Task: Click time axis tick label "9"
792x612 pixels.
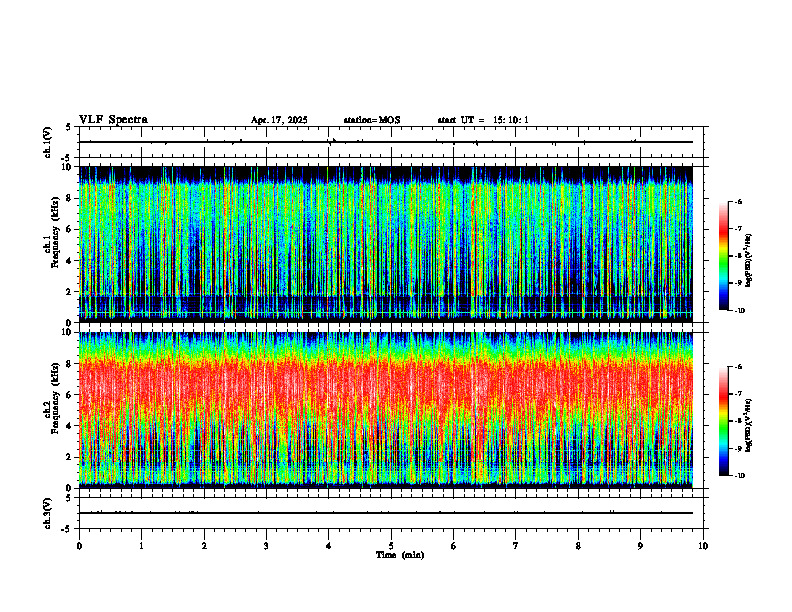Action: (x=641, y=546)
